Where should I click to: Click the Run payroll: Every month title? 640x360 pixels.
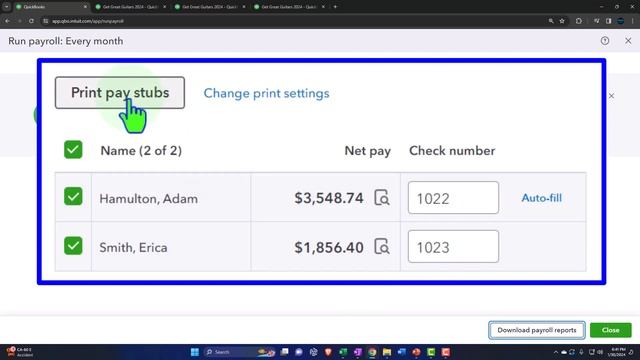66,41
